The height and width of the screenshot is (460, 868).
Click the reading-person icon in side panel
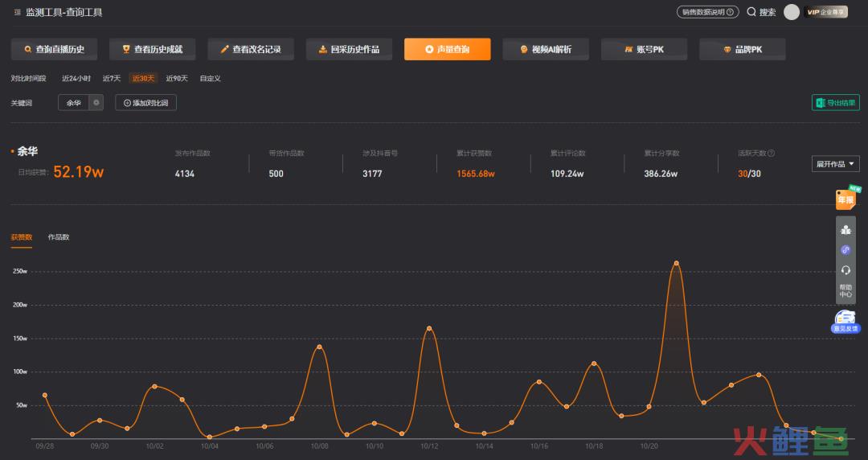coord(845,229)
